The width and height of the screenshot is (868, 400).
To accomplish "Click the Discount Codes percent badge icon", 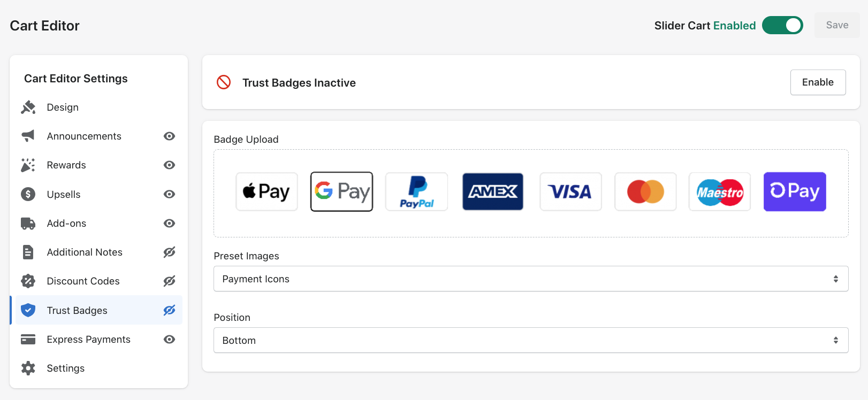I will [x=28, y=281].
